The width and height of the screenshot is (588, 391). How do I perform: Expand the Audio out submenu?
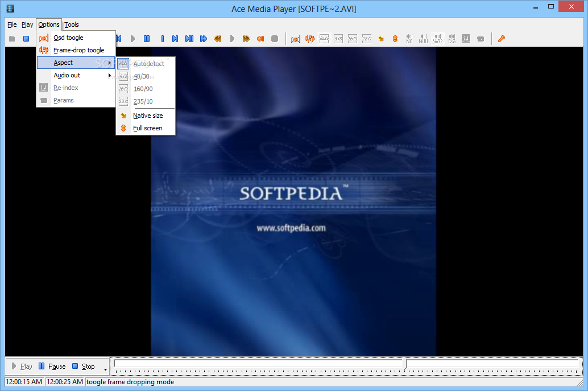click(x=76, y=75)
